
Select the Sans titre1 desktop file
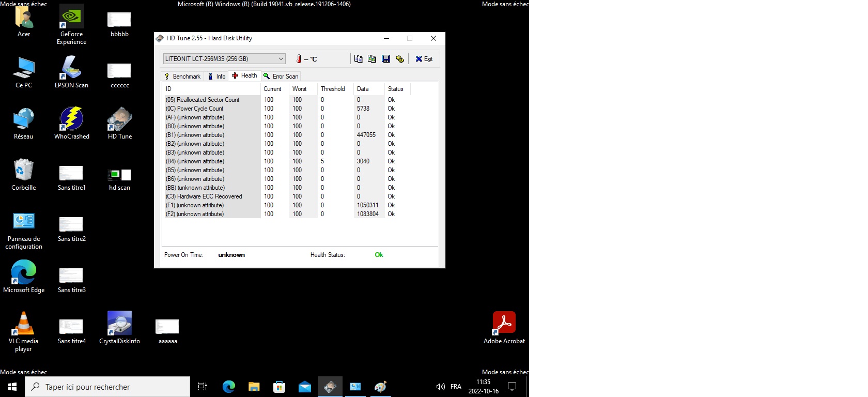[x=71, y=178]
